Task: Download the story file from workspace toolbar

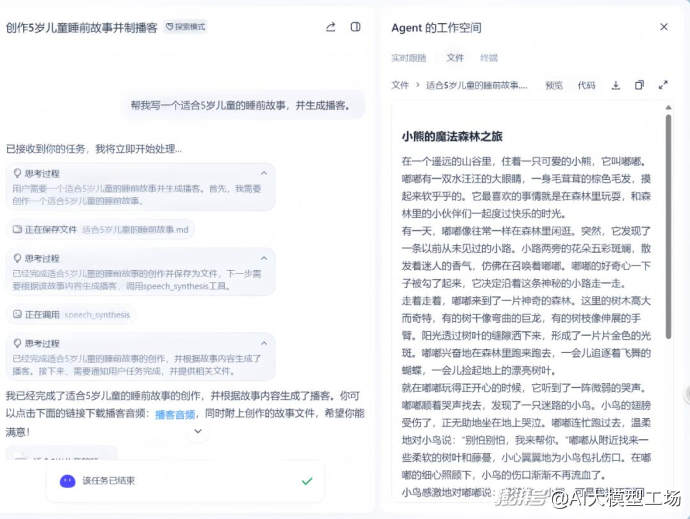Action: tap(616, 86)
